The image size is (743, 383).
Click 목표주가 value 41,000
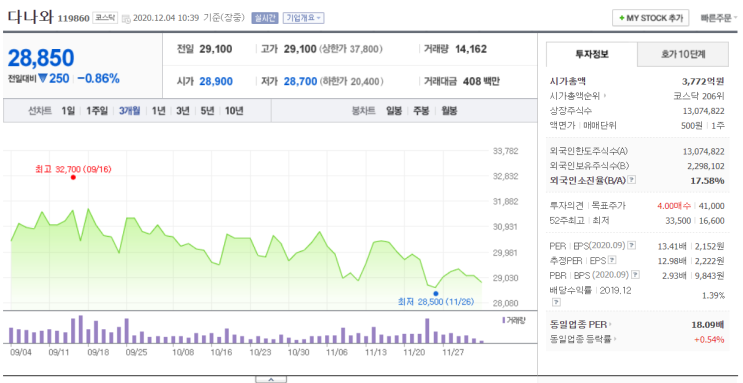coord(712,206)
